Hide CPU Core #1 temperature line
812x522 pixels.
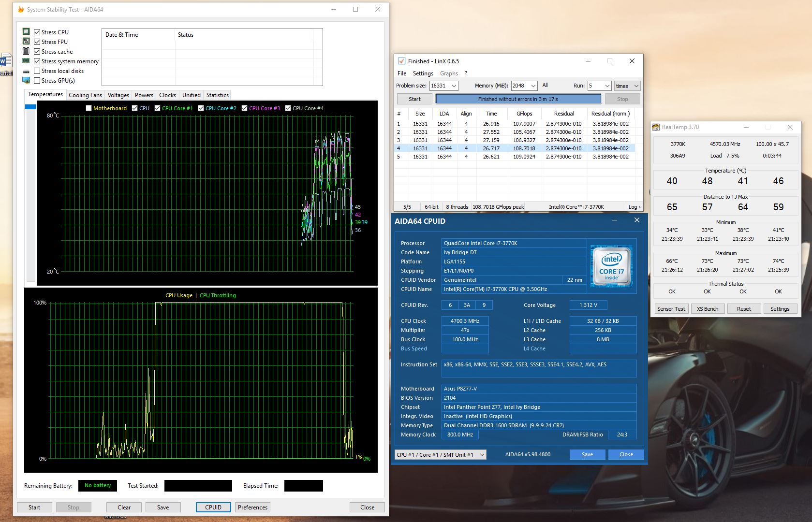click(157, 108)
